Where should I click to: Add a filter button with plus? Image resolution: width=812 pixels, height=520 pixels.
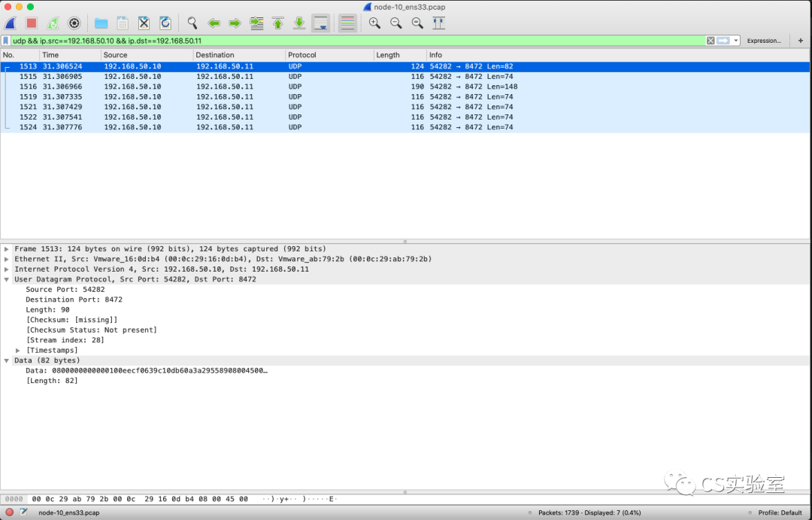click(x=801, y=41)
